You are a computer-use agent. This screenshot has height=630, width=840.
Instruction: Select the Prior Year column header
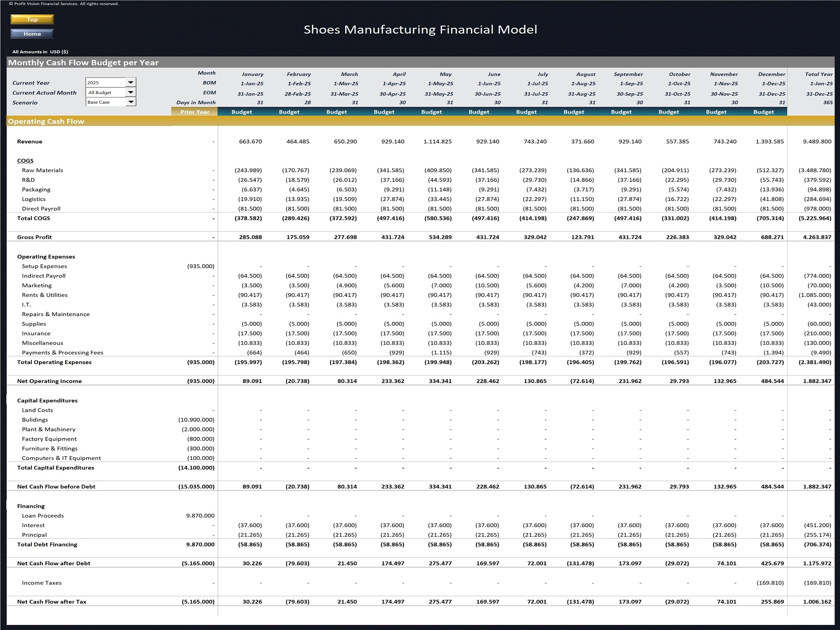click(x=194, y=112)
